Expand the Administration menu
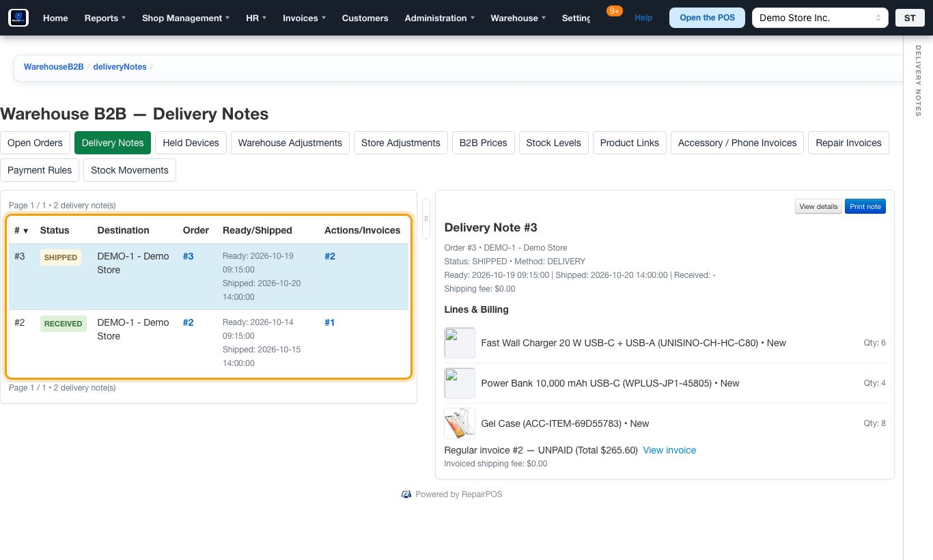The image size is (933, 560). [x=440, y=18]
